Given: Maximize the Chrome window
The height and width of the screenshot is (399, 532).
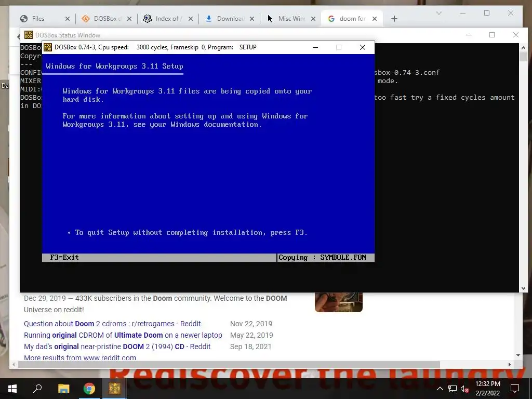Looking at the screenshot, I should (x=487, y=13).
